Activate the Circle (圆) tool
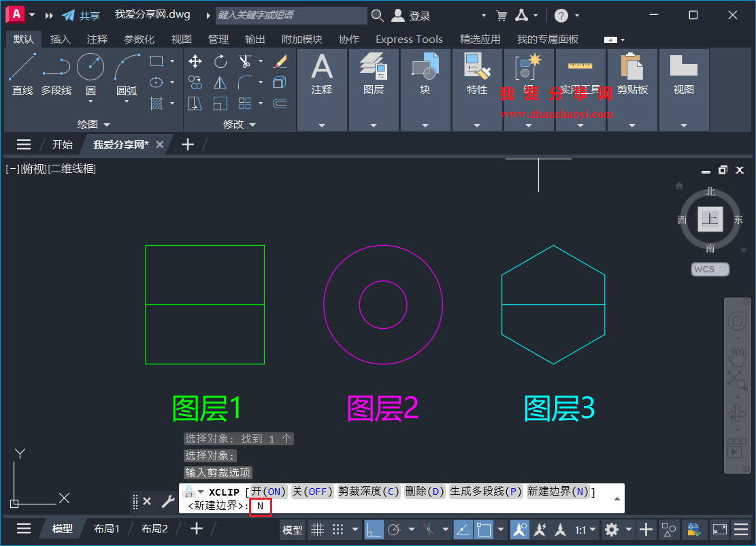Image resolution: width=756 pixels, height=546 pixels. coord(89,67)
